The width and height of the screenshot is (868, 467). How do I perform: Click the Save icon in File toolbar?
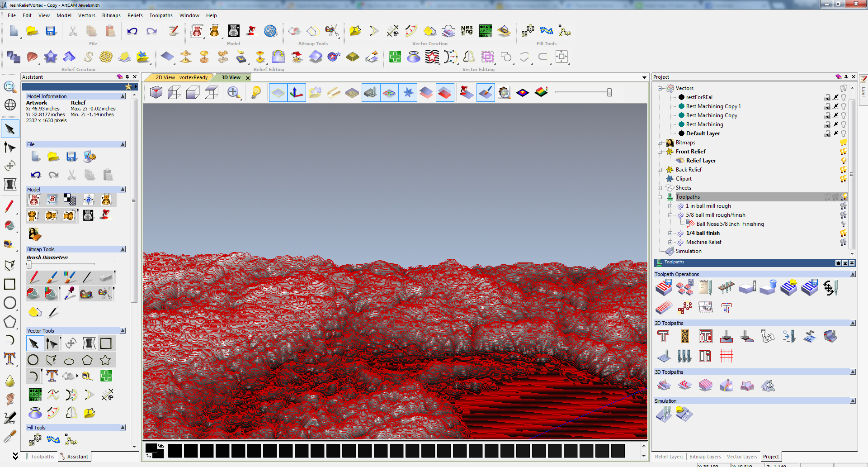51,31
